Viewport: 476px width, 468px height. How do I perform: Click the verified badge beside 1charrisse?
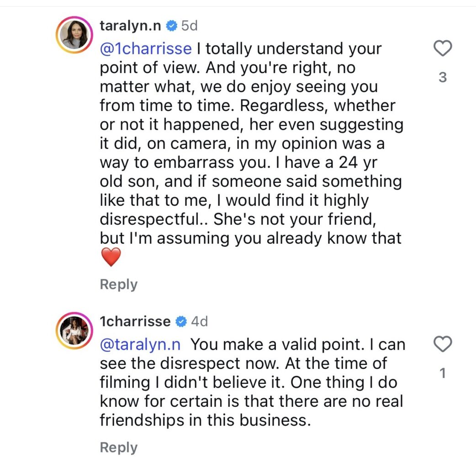(x=181, y=322)
